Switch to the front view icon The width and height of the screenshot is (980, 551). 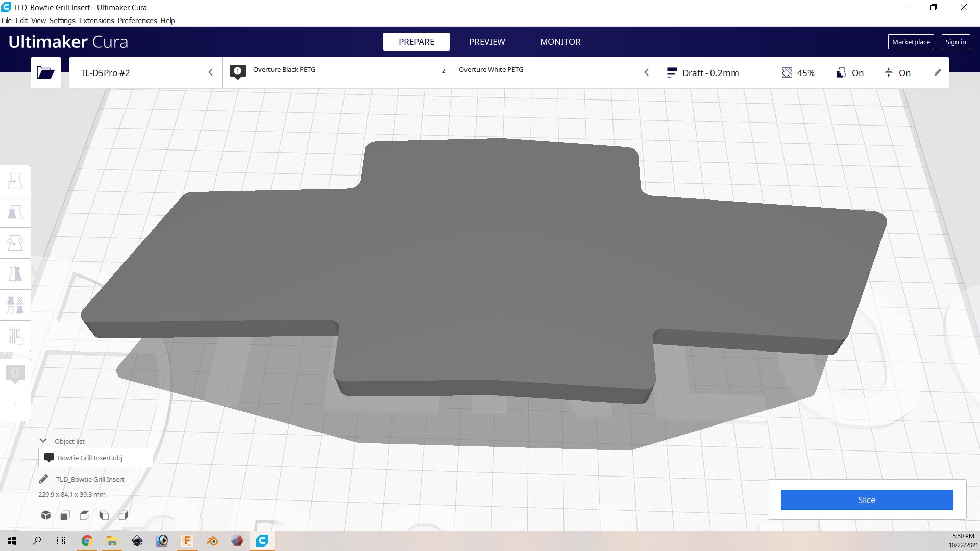65,515
